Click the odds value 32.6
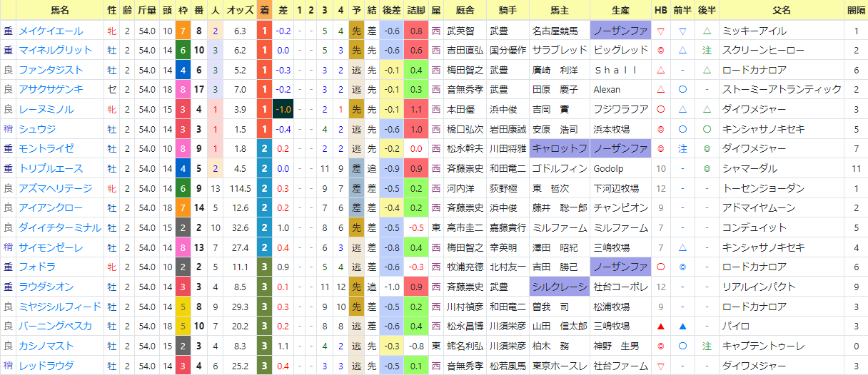This screenshot has height=375, width=868. coord(240,227)
